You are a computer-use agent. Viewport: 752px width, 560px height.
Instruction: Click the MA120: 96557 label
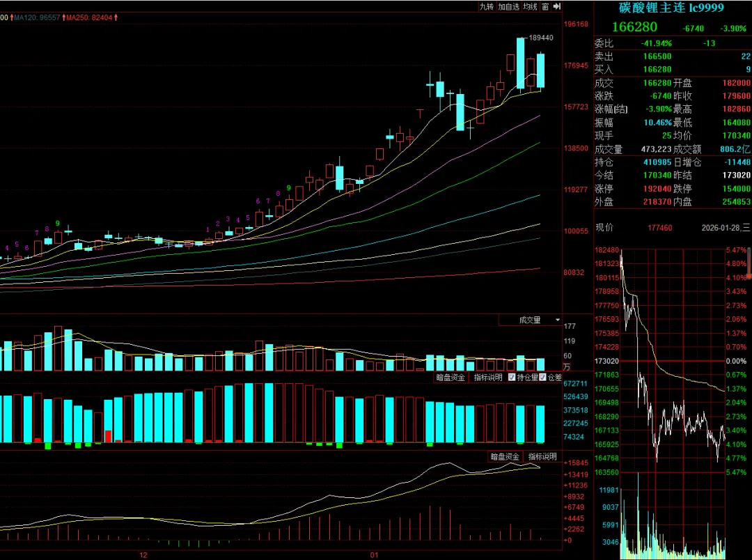point(37,17)
